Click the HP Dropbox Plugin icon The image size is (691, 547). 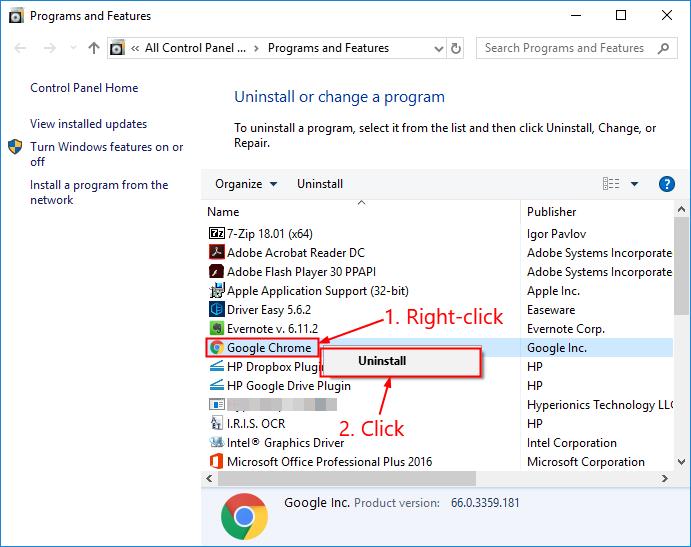[216, 366]
